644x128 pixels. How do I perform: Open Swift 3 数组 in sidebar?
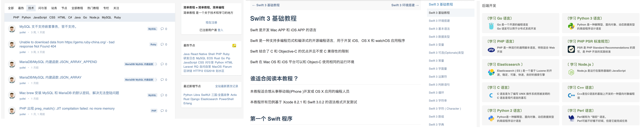(436, 117)
